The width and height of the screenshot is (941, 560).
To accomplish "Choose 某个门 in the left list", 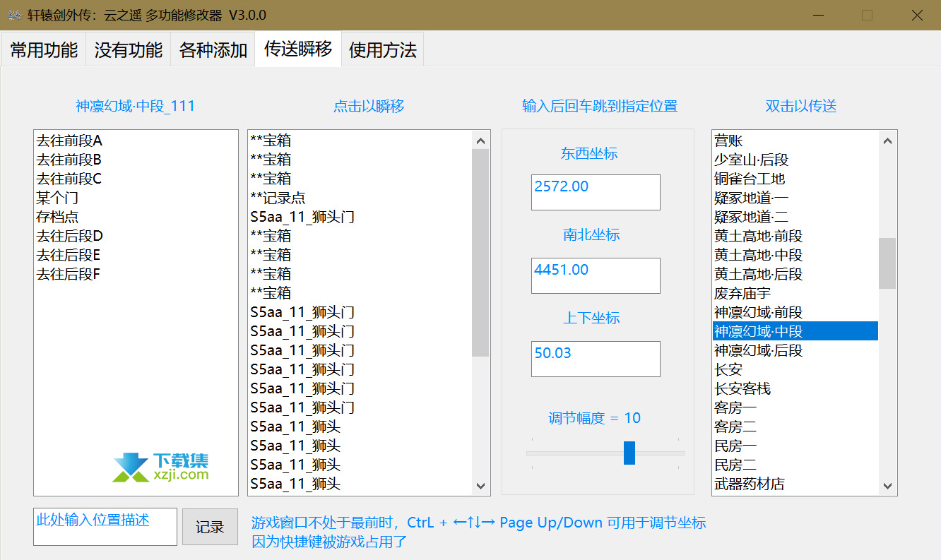I will tap(136, 198).
